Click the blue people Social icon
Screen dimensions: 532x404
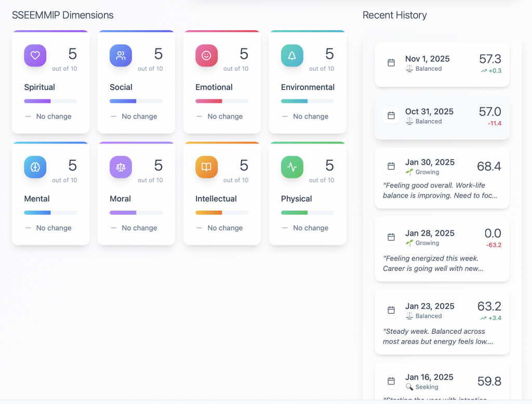click(121, 56)
